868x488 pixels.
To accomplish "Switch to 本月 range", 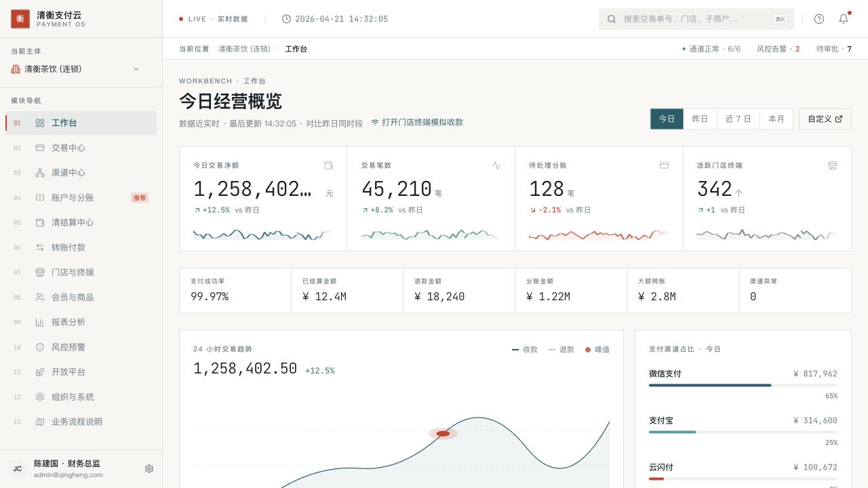I will [776, 119].
